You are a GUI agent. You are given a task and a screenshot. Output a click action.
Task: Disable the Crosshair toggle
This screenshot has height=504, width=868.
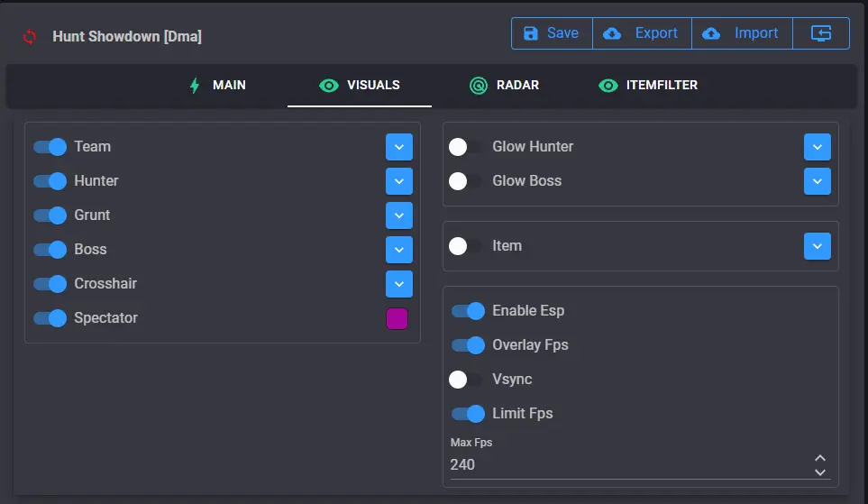tap(50, 284)
